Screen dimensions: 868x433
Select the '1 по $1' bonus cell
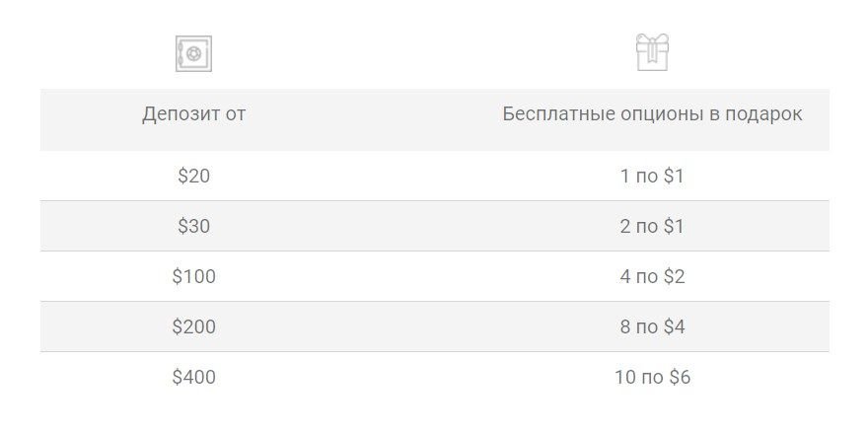[652, 177]
